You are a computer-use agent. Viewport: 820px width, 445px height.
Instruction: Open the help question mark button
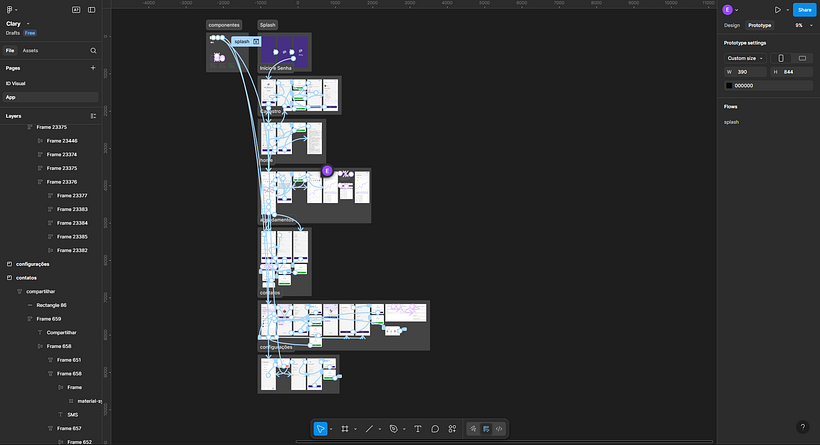[802, 427]
